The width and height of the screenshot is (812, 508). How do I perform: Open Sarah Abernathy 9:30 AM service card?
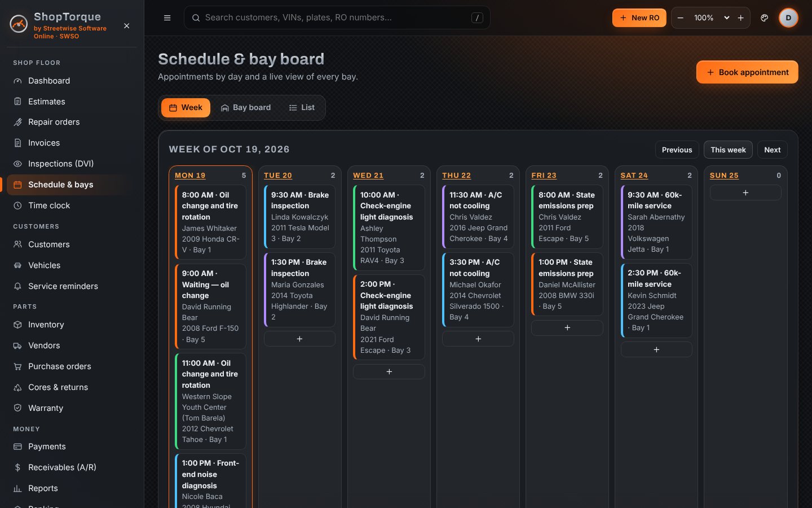tap(656, 222)
